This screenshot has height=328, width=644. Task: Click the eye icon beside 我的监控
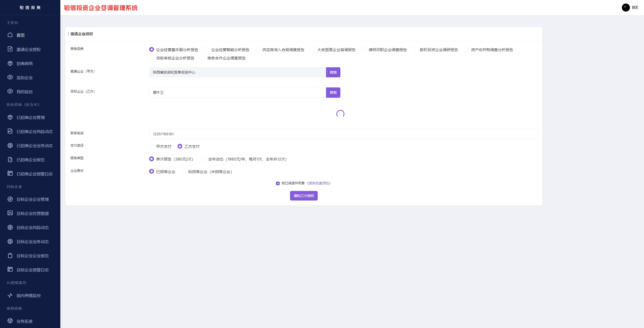point(10,91)
